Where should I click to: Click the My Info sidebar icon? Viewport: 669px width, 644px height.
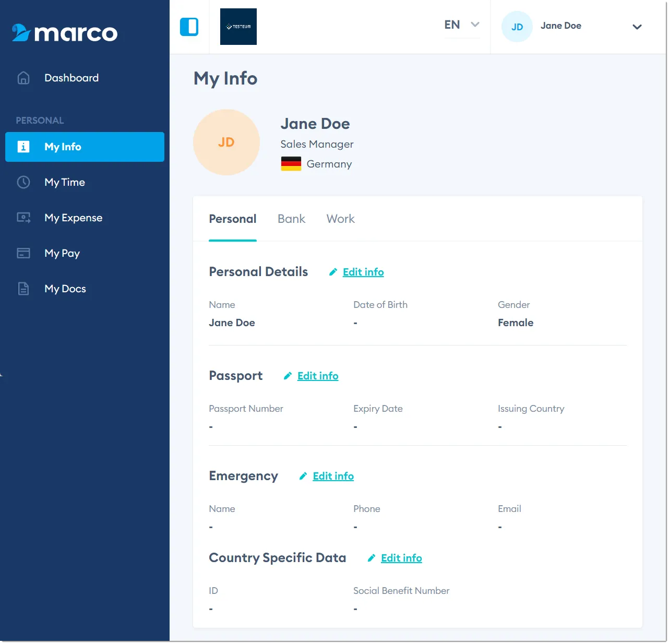[x=23, y=147]
